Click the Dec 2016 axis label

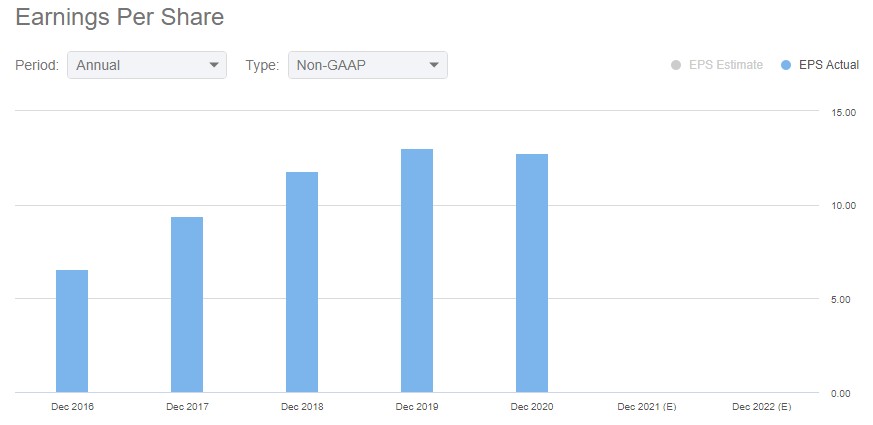(72, 407)
